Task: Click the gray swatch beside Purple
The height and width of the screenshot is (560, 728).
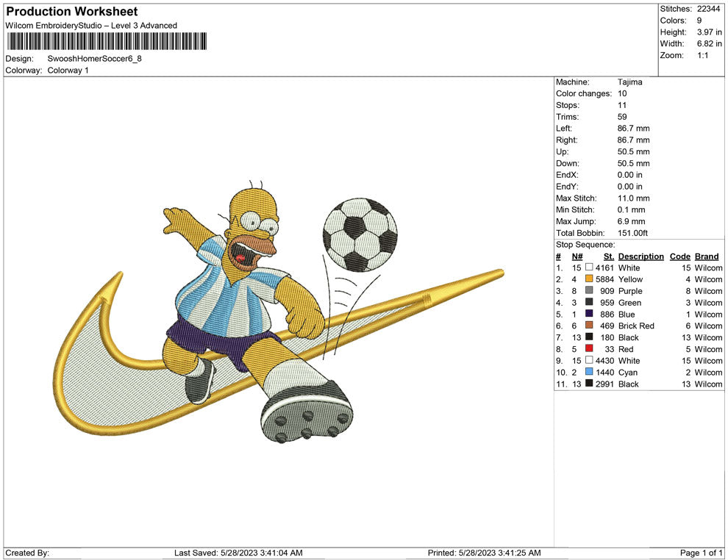Action: (589, 290)
